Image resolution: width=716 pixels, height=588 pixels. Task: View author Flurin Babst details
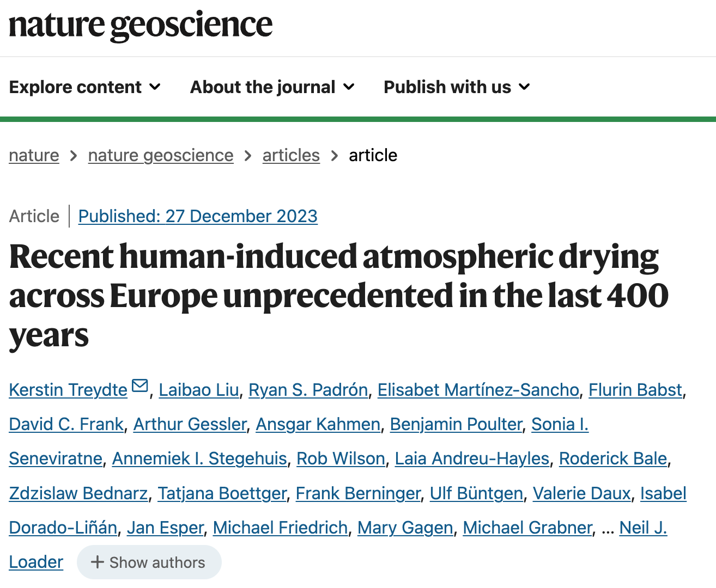pyautogui.click(x=635, y=390)
